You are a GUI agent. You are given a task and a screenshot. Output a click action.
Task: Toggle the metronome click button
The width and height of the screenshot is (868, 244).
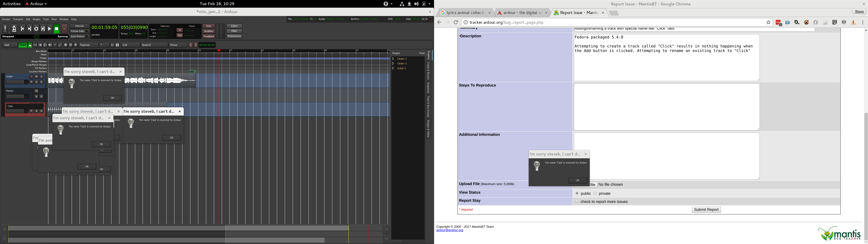coord(14,29)
